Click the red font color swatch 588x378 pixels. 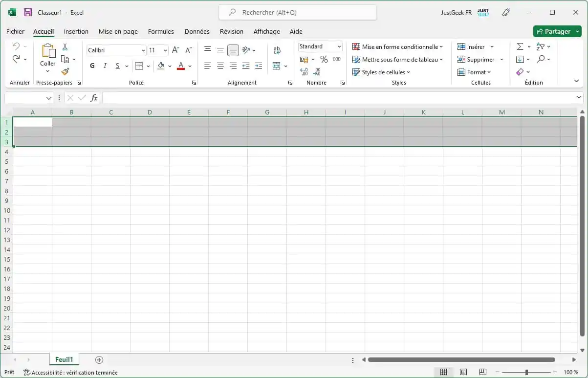click(181, 66)
